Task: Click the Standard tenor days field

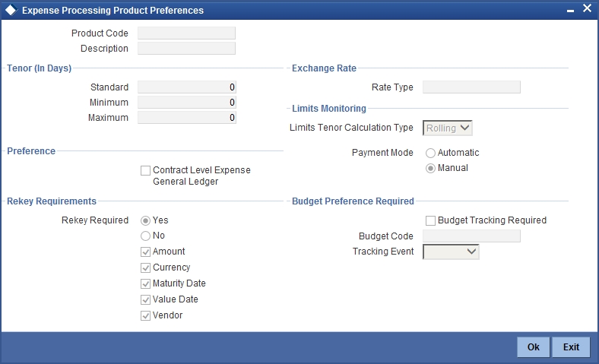Action: pyautogui.click(x=186, y=87)
